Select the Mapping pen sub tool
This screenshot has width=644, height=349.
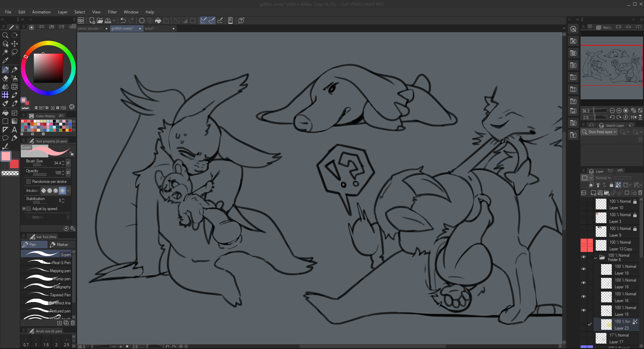click(x=46, y=270)
